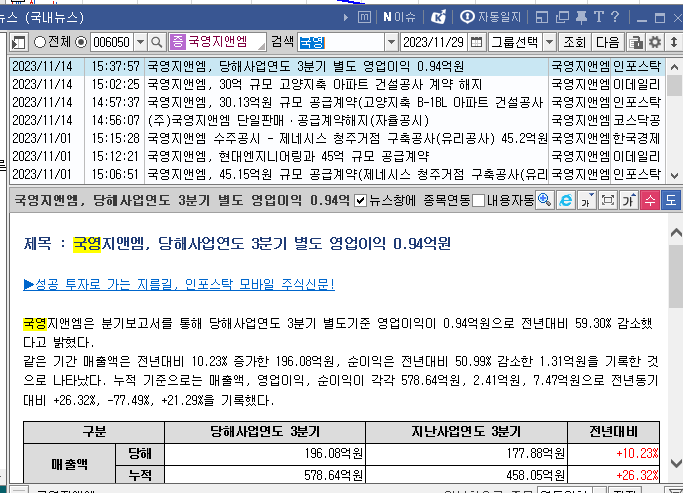The width and height of the screenshot is (683, 493).
Task: Click the news list scrollbar down arrow
Action: 674,176
